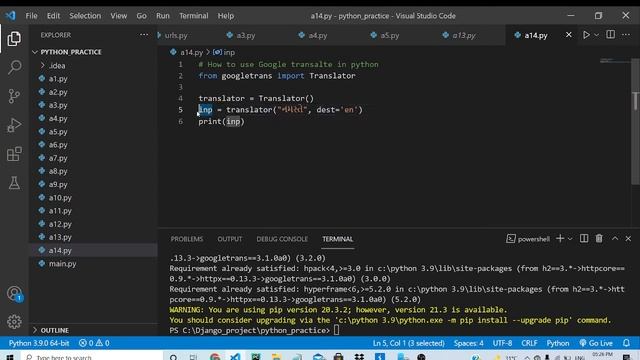
Task: Open the Run menu
Action: [x=162, y=16]
